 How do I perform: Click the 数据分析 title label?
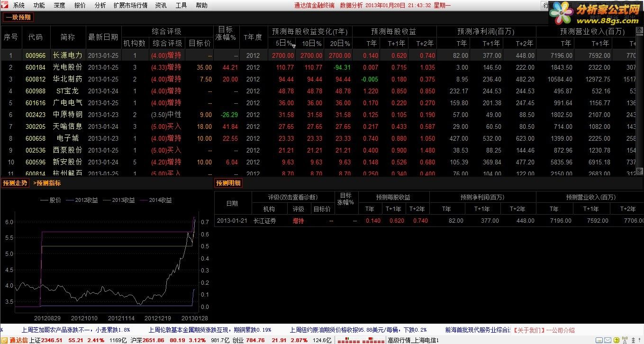pyautogui.click(x=351, y=5)
